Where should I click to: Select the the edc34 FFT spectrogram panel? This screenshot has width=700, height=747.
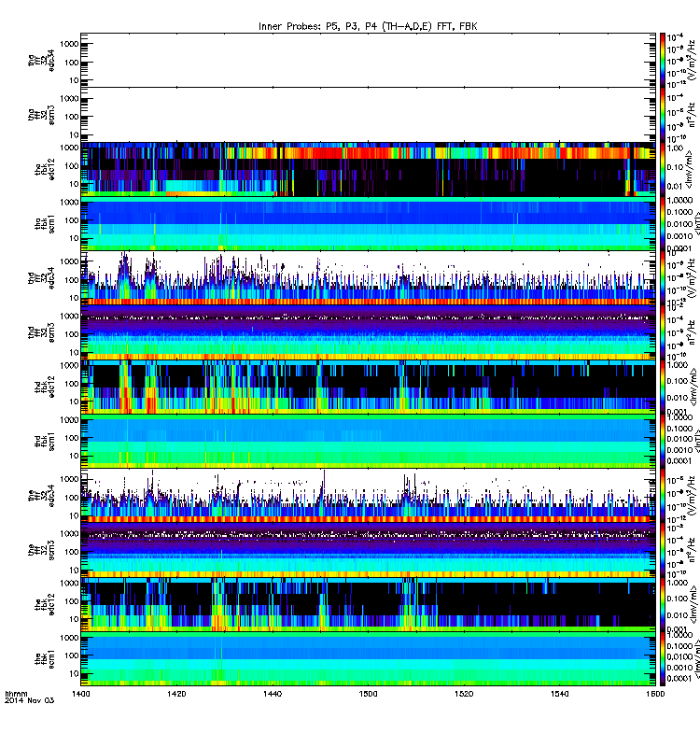pos(368,495)
